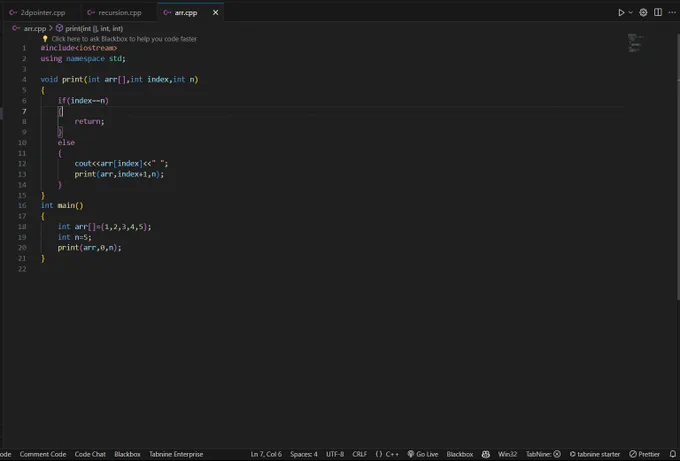The width and height of the screenshot is (680, 461).
Task: Click on 'int main()' line
Action: coord(62,206)
